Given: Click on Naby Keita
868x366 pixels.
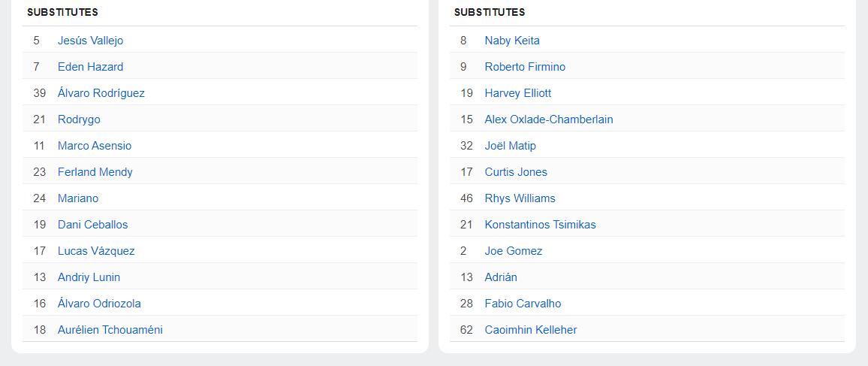Looking at the screenshot, I should 512,41.
